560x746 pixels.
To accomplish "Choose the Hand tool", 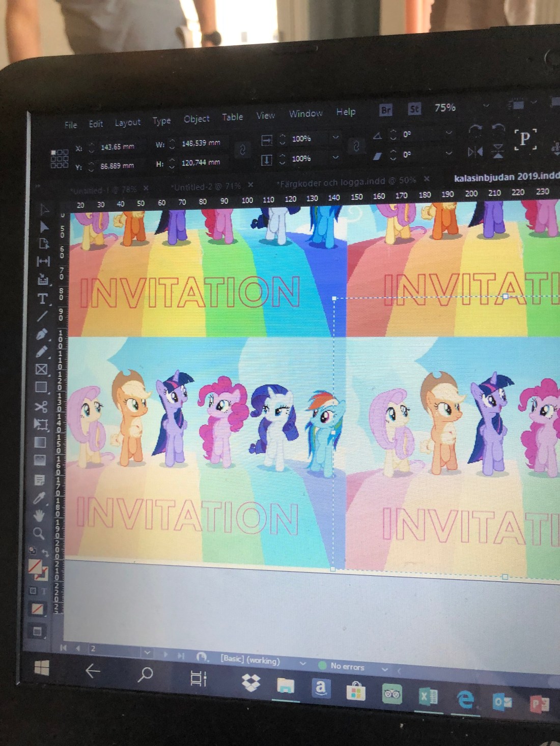I will 39,515.
